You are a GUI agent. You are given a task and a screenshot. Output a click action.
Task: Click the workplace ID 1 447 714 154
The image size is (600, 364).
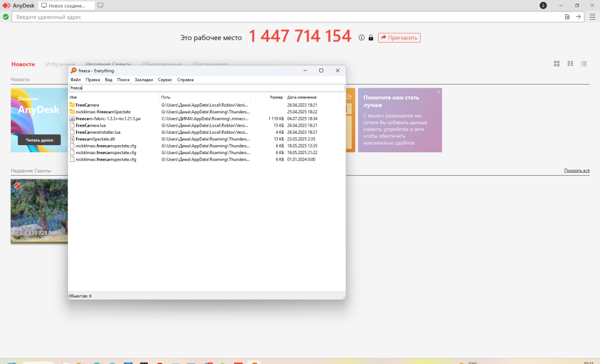tap(299, 37)
